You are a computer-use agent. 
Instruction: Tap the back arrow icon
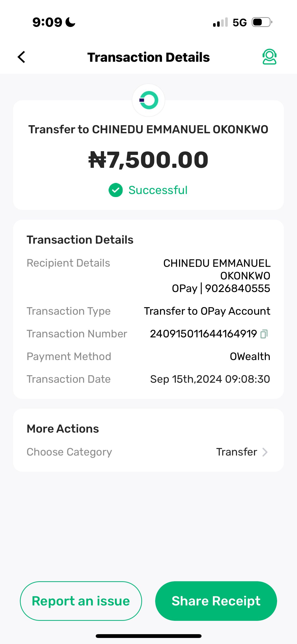[x=22, y=57]
